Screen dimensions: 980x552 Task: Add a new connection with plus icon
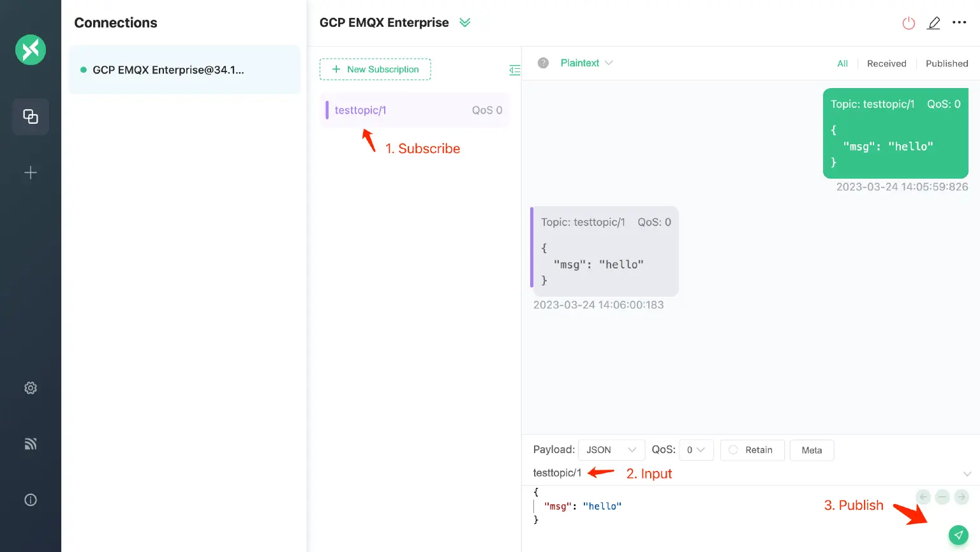[x=31, y=173]
